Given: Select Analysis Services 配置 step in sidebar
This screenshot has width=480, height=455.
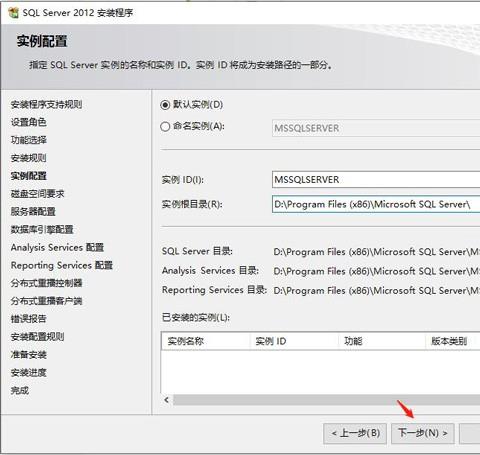Looking at the screenshot, I should [x=57, y=247].
